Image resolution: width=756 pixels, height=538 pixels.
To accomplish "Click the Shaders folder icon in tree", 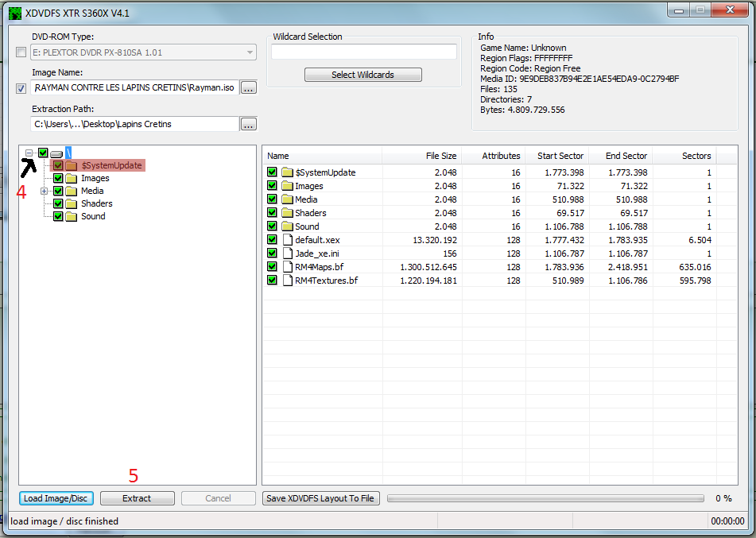I will [x=72, y=203].
